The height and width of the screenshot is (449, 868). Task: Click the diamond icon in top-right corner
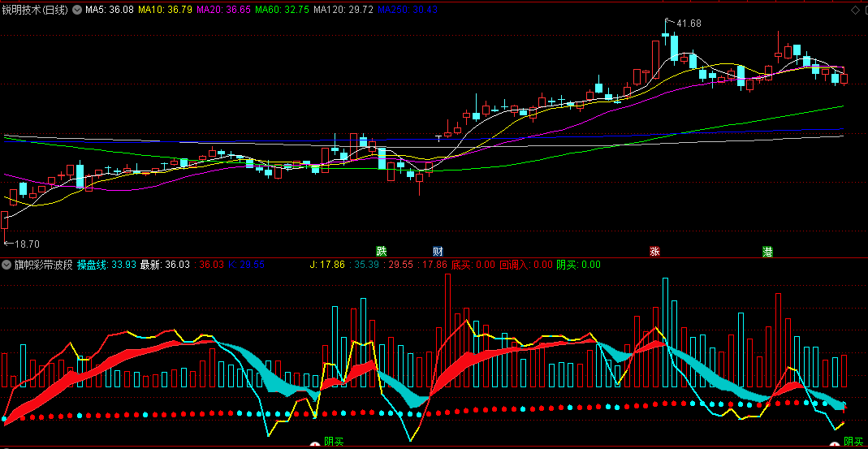tap(853, 10)
